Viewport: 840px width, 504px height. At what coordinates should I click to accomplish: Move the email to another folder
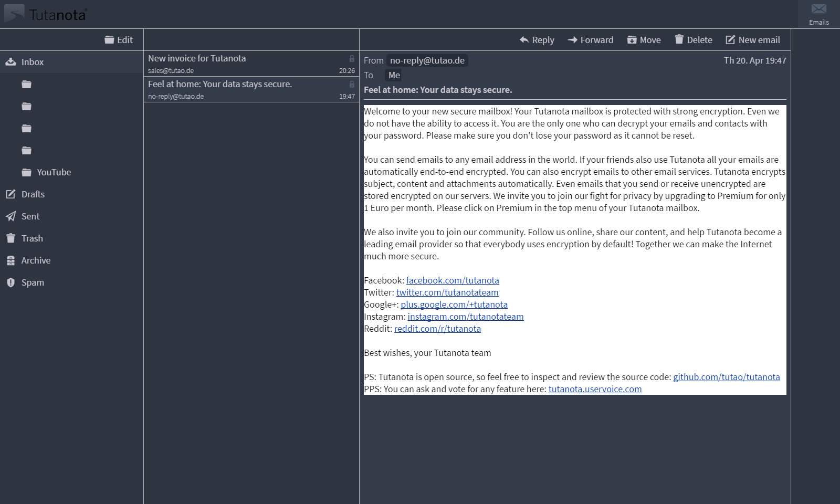point(644,40)
